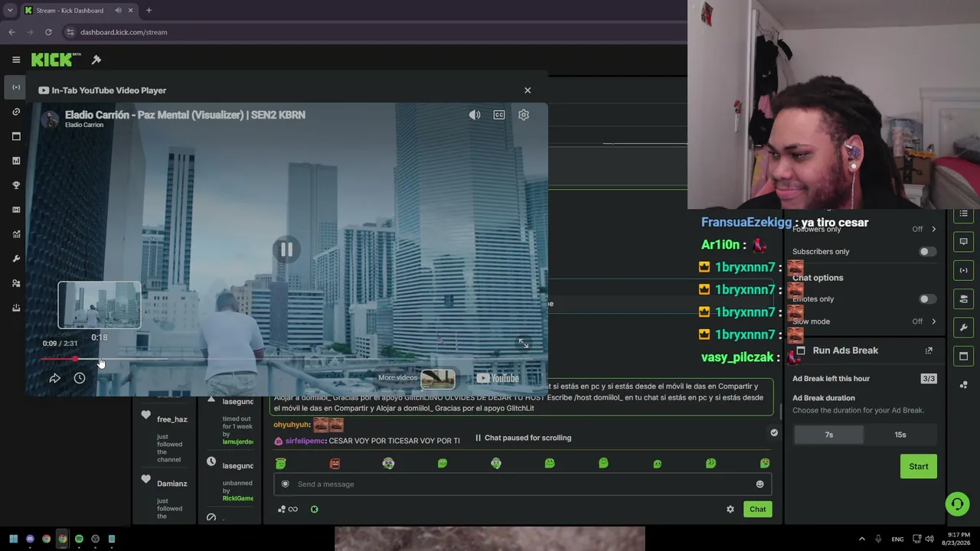
Task: Open the bar chart icon in left sidebar
Action: point(16,161)
